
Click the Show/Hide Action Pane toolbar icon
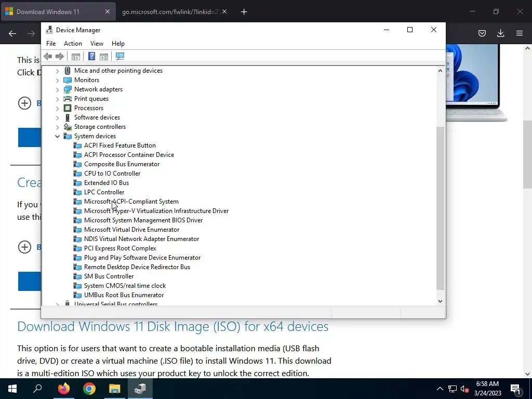click(104, 56)
